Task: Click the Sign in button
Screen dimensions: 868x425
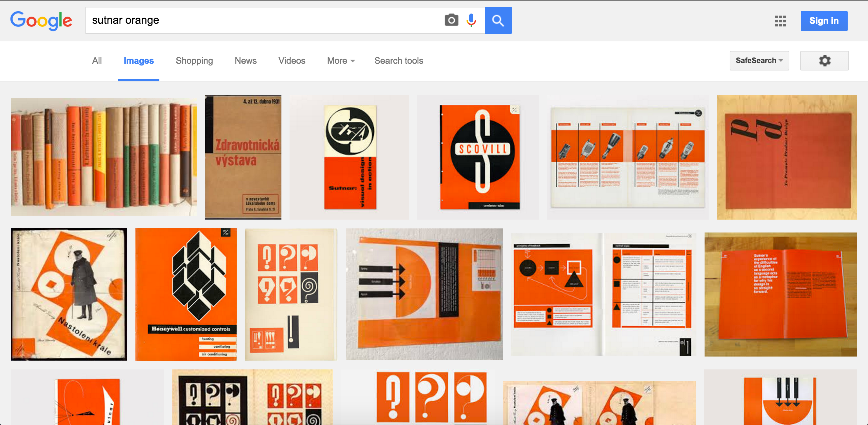Action: tap(824, 21)
